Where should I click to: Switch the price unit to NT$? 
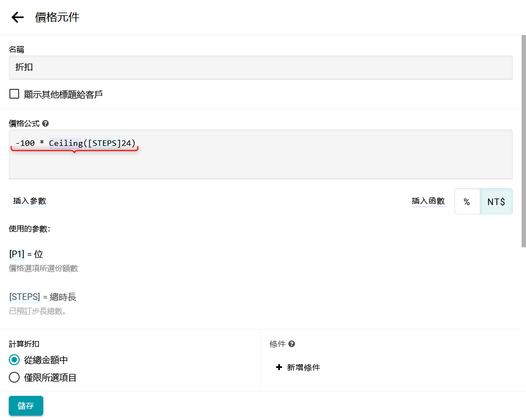(496, 202)
